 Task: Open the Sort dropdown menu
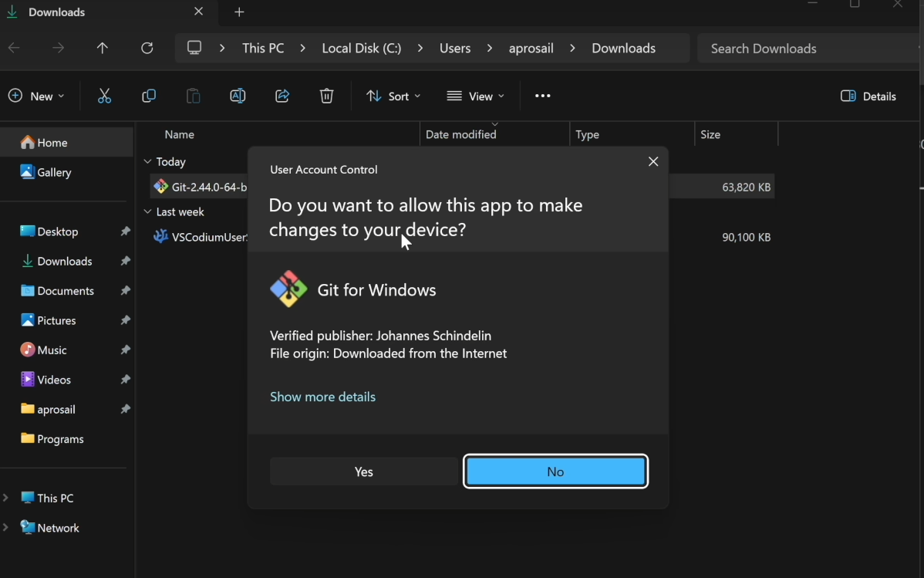click(393, 96)
